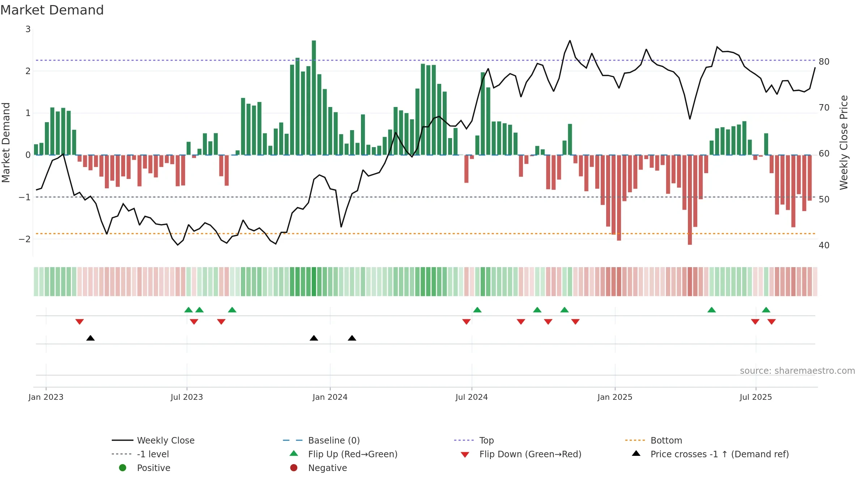The height and width of the screenshot is (488, 868).
Task: Click the left axis tick value −2
Action: 25,239
